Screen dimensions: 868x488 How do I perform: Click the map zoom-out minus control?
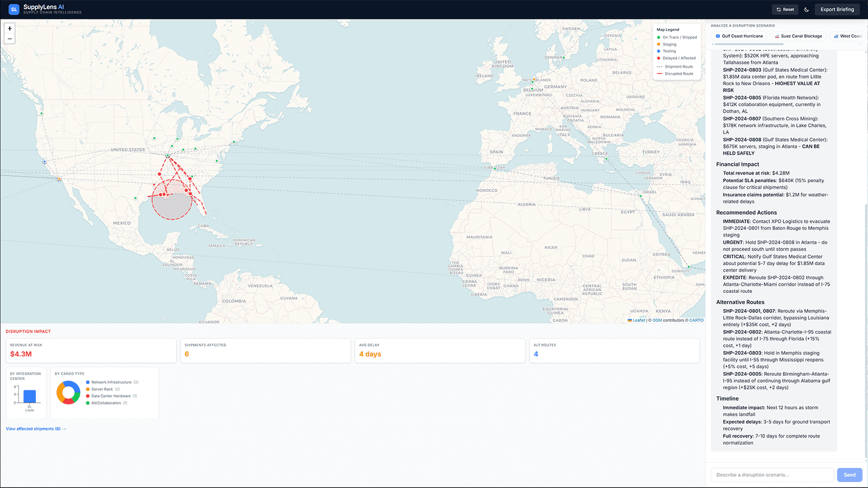coord(10,39)
